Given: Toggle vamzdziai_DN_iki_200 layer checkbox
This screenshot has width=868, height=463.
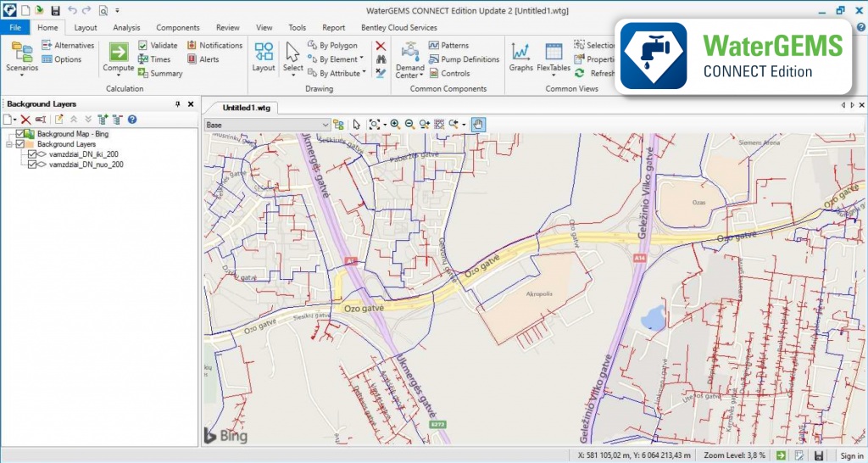Looking at the screenshot, I should click(32, 154).
